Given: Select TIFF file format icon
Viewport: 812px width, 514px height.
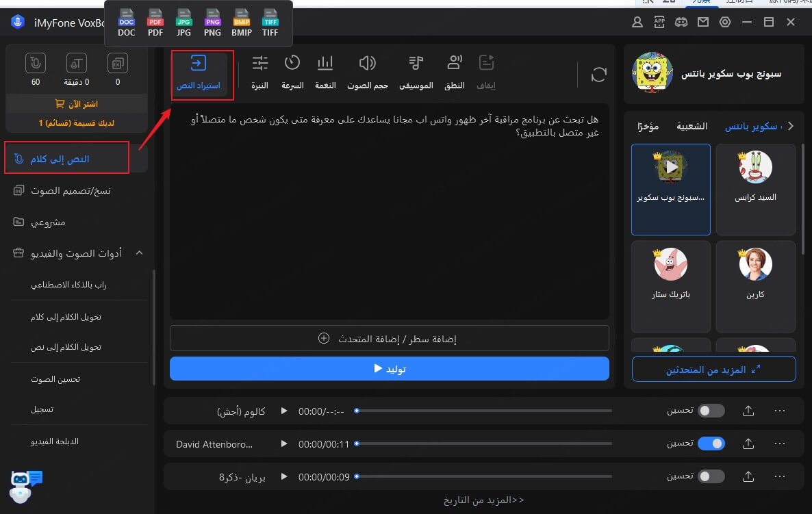Looking at the screenshot, I should coord(270,23).
